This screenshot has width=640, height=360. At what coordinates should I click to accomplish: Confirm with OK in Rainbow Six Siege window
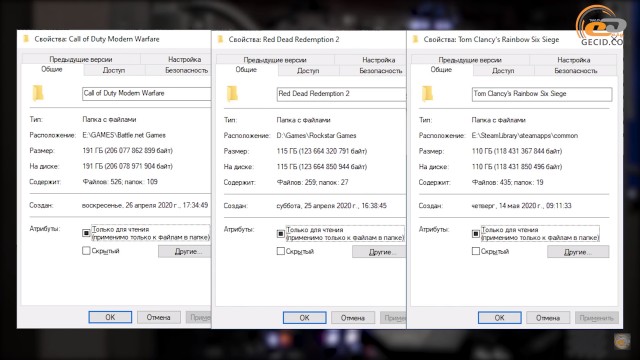(500, 318)
